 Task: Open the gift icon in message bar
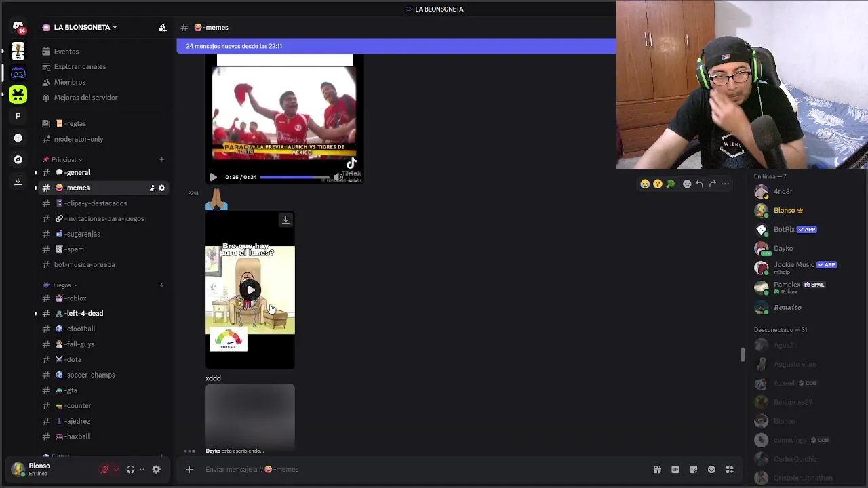click(657, 469)
